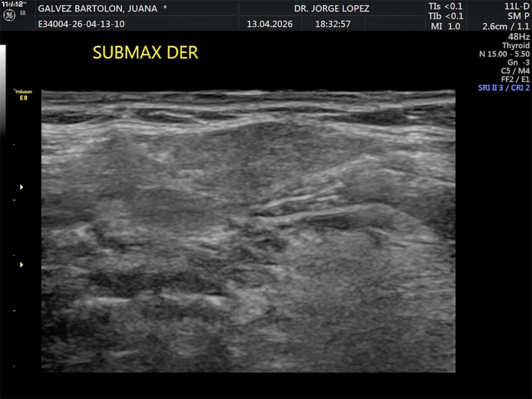Click the GE logo icon
Screen dimensions: 532x399
tap(9, 15)
